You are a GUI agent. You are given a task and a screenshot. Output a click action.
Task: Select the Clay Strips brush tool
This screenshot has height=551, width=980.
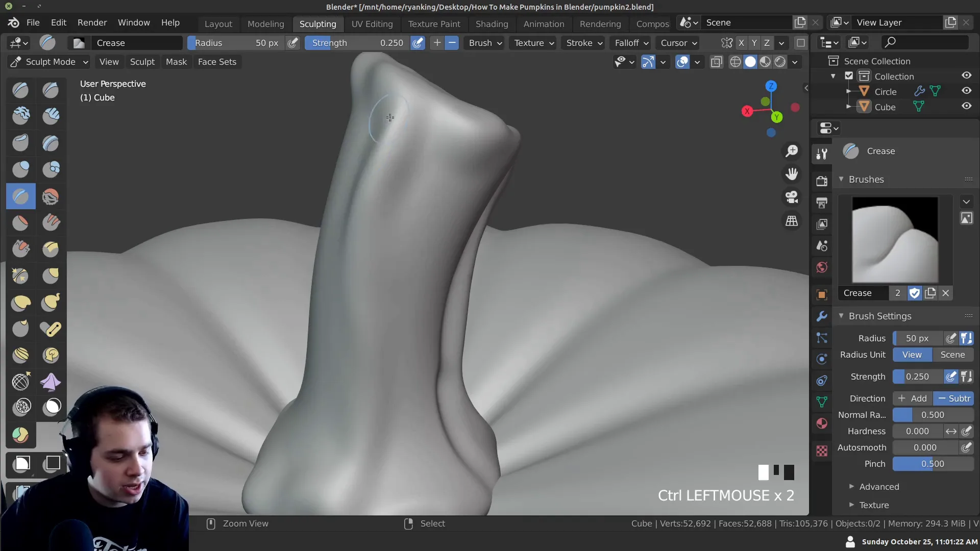coord(51,116)
